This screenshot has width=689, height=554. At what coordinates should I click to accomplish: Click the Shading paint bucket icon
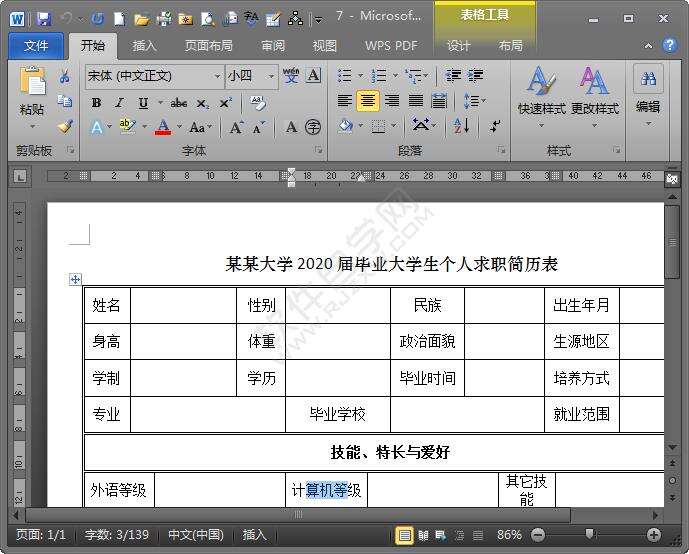point(346,127)
